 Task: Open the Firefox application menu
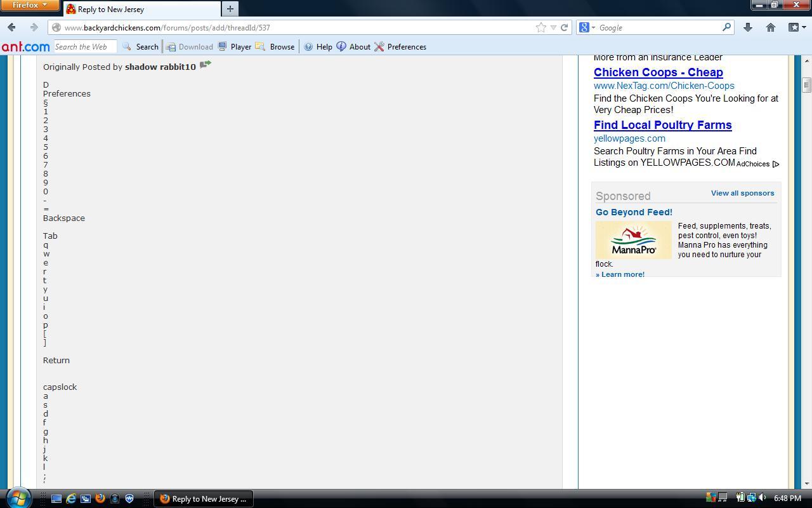(29, 5)
